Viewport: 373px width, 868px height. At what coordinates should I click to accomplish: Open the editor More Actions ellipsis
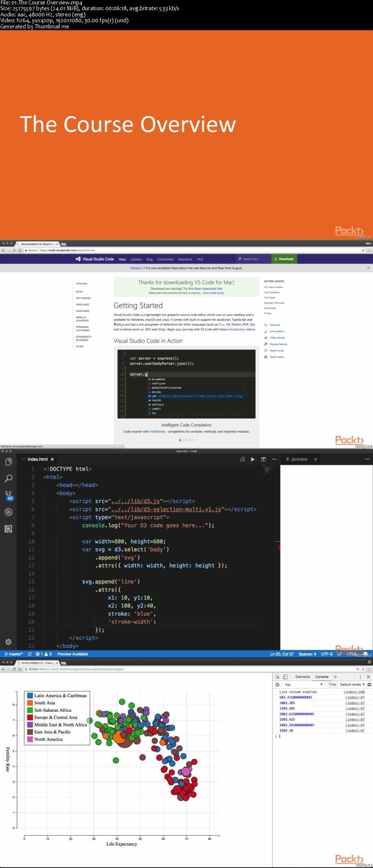click(274, 459)
